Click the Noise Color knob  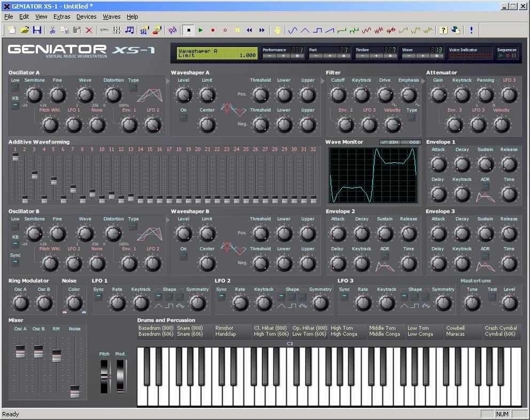pos(74,303)
